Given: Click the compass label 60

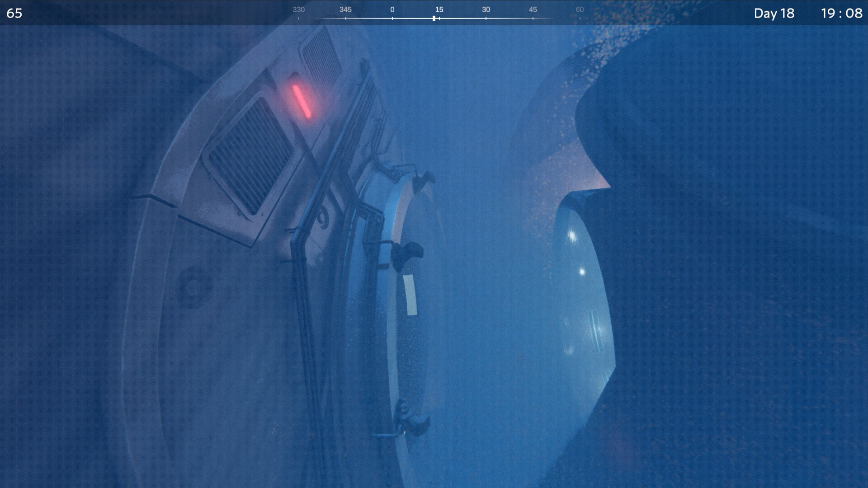Looking at the screenshot, I should pos(580,9).
